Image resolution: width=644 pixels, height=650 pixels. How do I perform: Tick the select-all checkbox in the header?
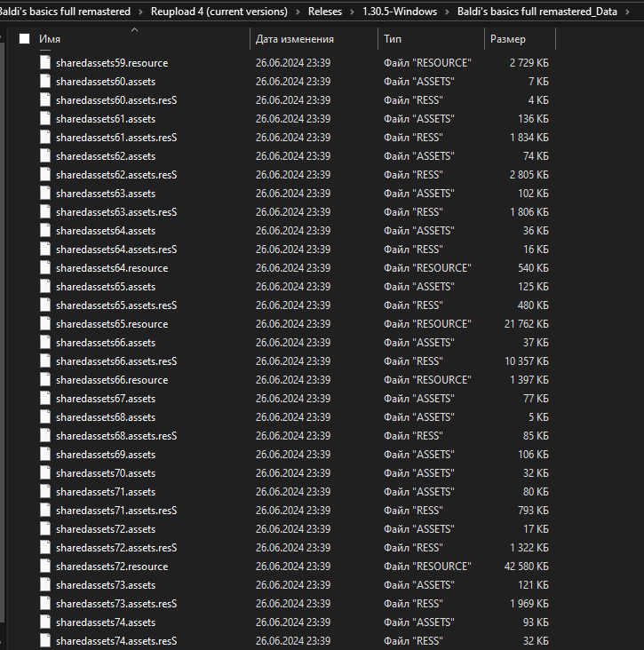click(x=25, y=39)
